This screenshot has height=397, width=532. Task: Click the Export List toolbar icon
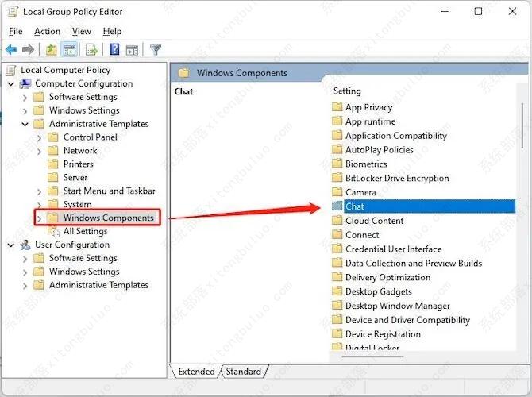point(91,50)
